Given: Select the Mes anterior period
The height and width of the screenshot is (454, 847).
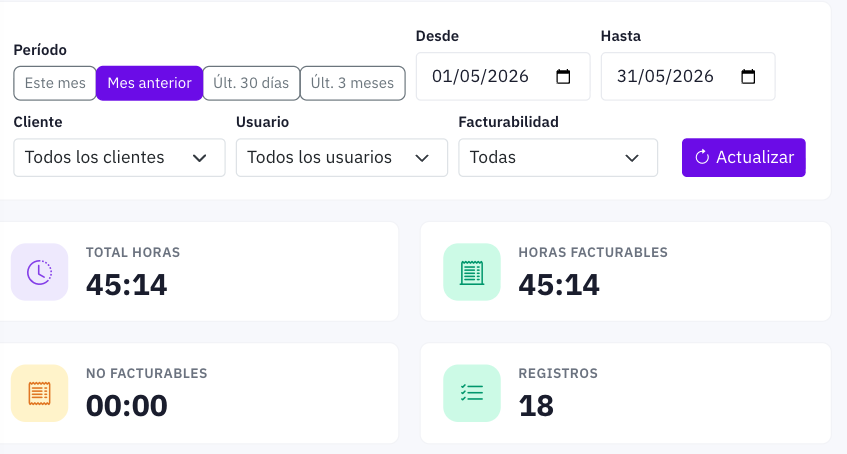Looking at the screenshot, I should pos(150,83).
